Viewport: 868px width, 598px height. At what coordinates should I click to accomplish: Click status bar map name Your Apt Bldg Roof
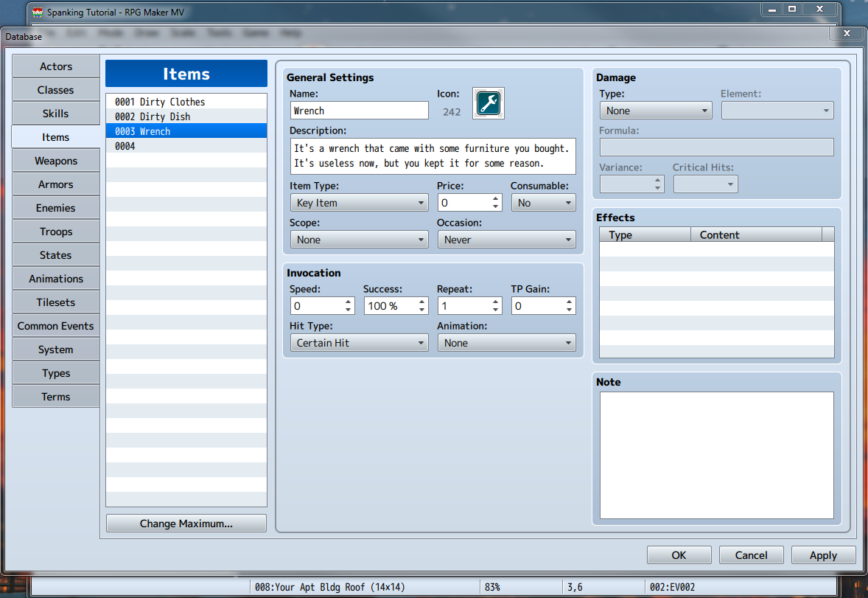tap(329, 587)
